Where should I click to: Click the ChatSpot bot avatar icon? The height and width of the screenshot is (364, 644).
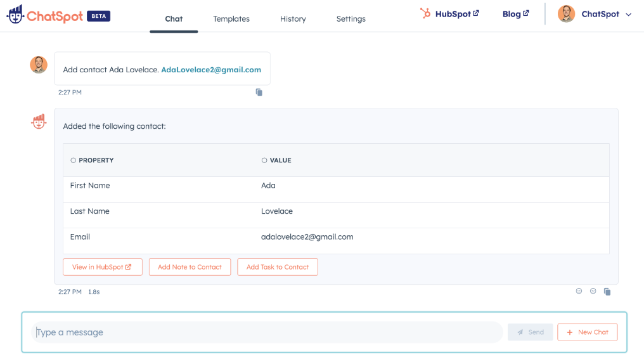[x=39, y=122]
